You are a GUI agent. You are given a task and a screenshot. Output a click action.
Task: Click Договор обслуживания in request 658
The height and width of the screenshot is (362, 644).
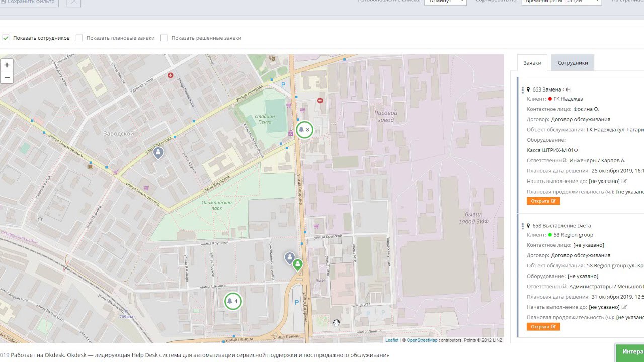pyautogui.click(x=581, y=255)
